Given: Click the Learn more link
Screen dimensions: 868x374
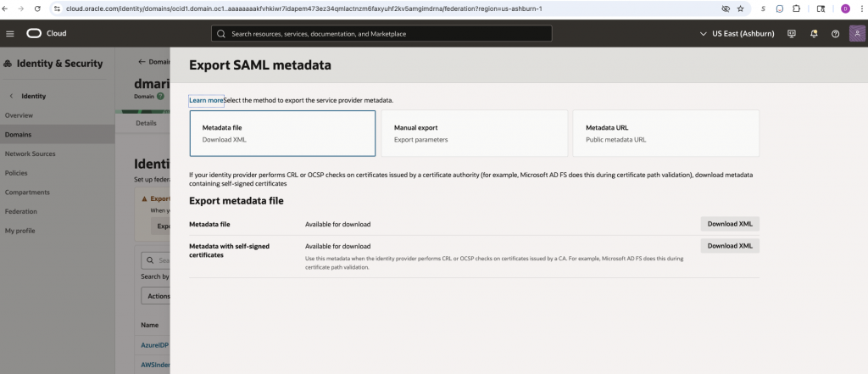Looking at the screenshot, I should click(206, 100).
